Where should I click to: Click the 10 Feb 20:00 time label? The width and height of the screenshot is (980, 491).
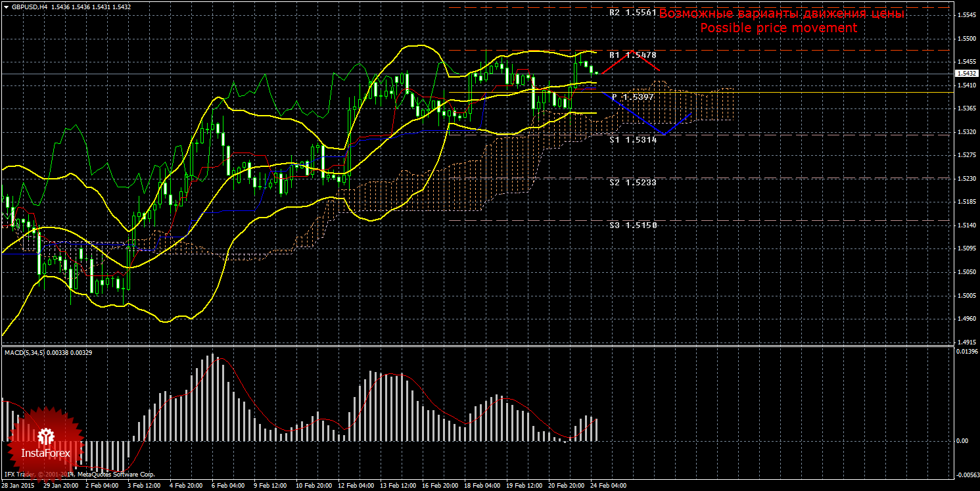313,486
